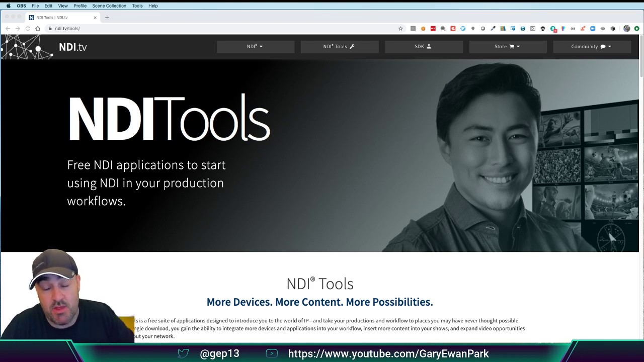
Task: Bookmark this page with the star icon
Action: 400,29
